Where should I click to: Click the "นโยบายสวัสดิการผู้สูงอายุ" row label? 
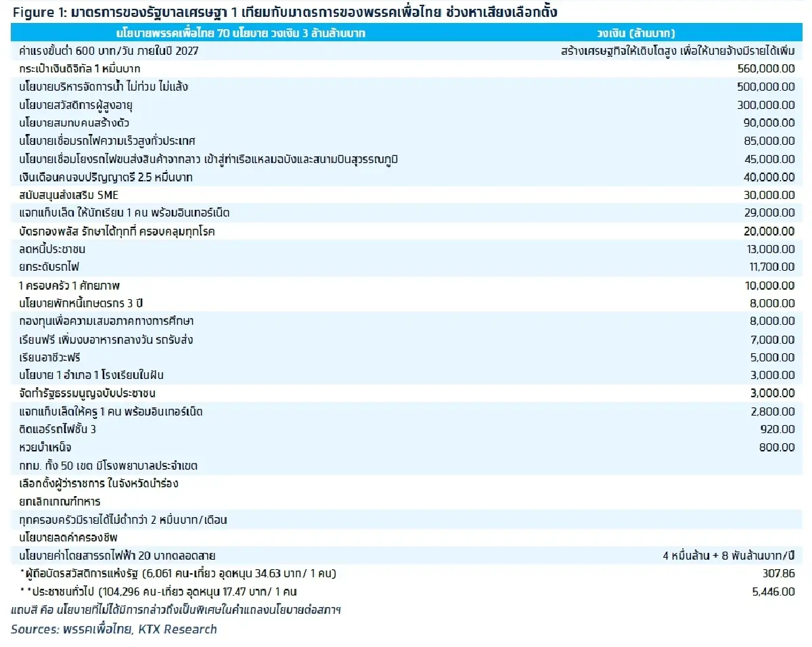click(76, 105)
